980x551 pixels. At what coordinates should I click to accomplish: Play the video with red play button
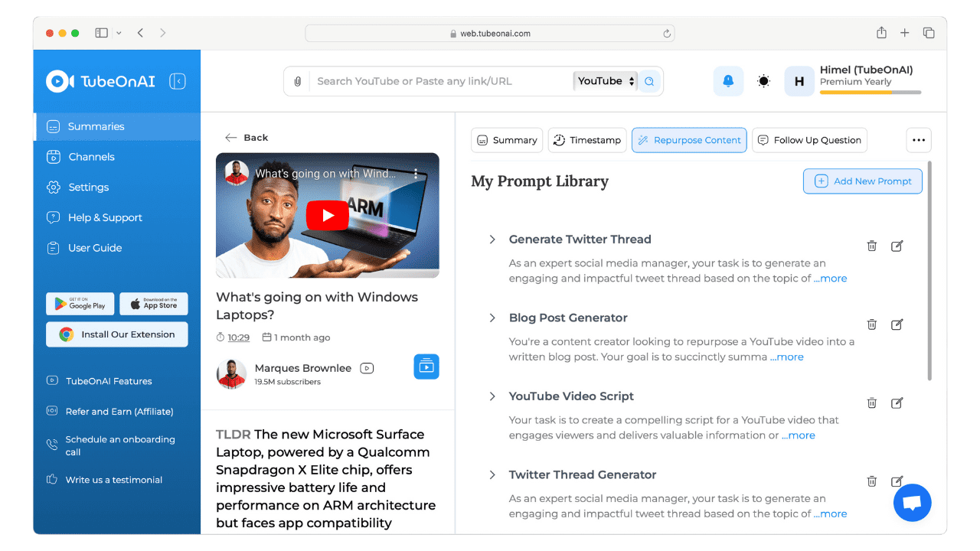click(x=328, y=216)
